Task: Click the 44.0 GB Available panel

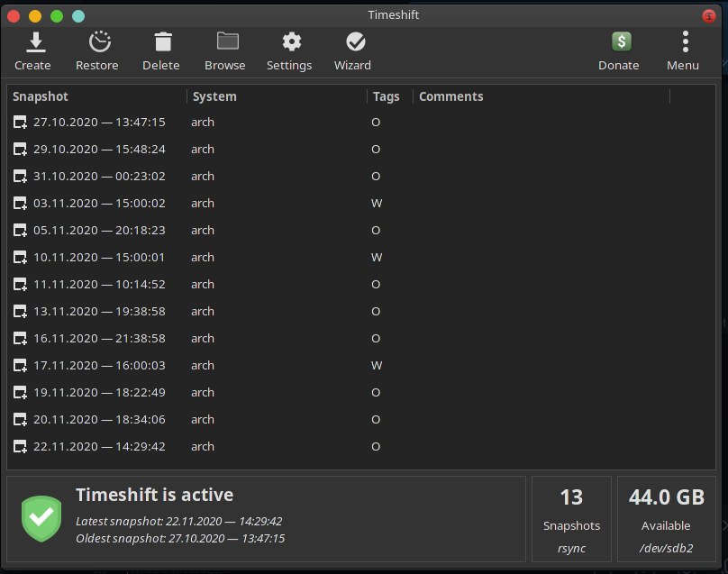Action: point(666,519)
